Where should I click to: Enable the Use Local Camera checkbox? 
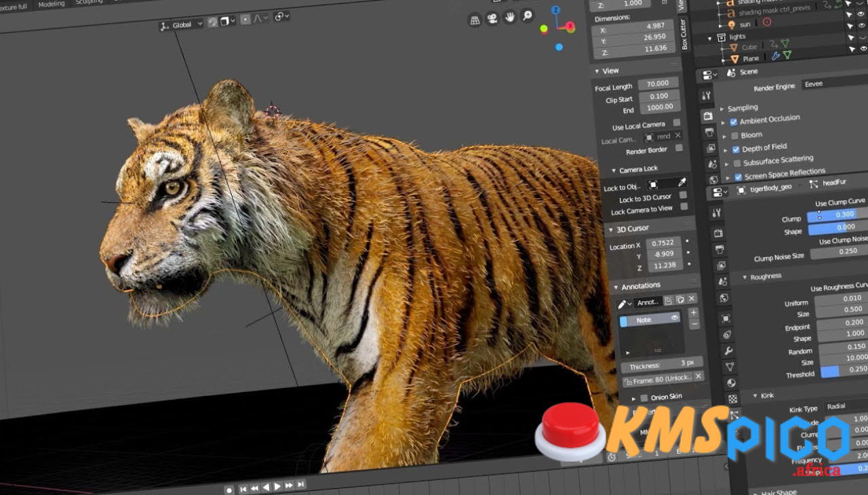click(x=676, y=123)
